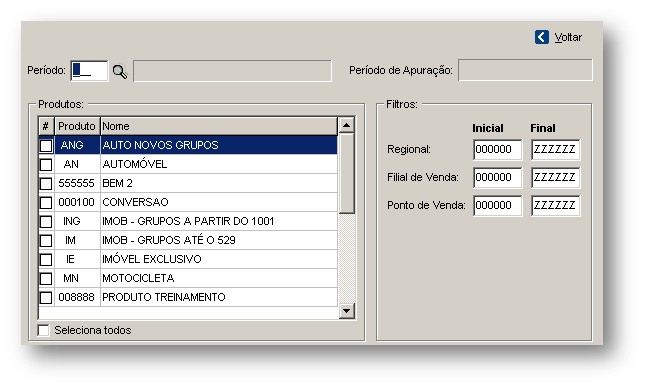
Task: Select the AUTOMÓVEL name cell
Action: (x=219, y=165)
